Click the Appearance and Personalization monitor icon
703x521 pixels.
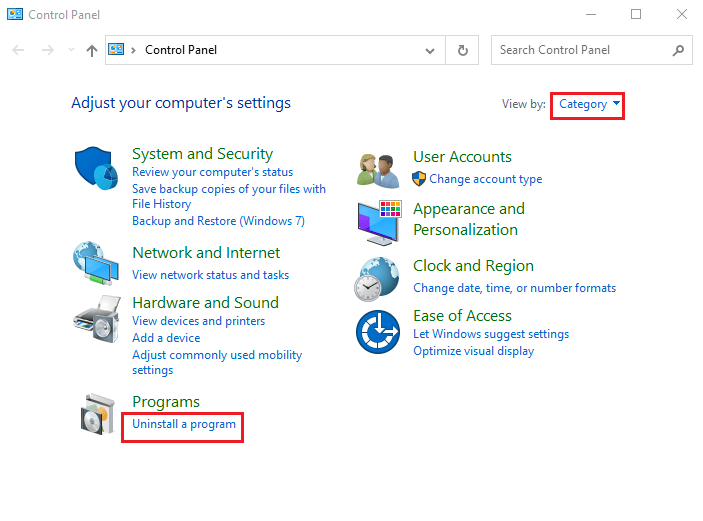[x=379, y=222]
